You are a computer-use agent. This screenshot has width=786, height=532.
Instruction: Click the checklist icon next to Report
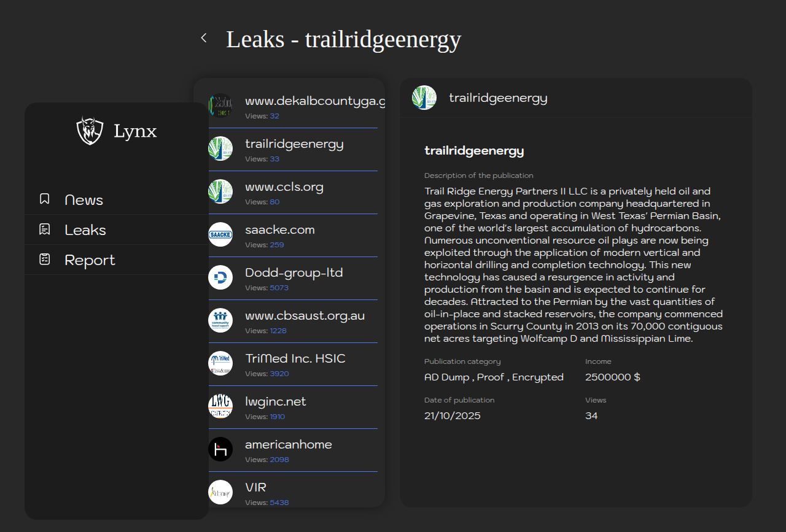45,259
